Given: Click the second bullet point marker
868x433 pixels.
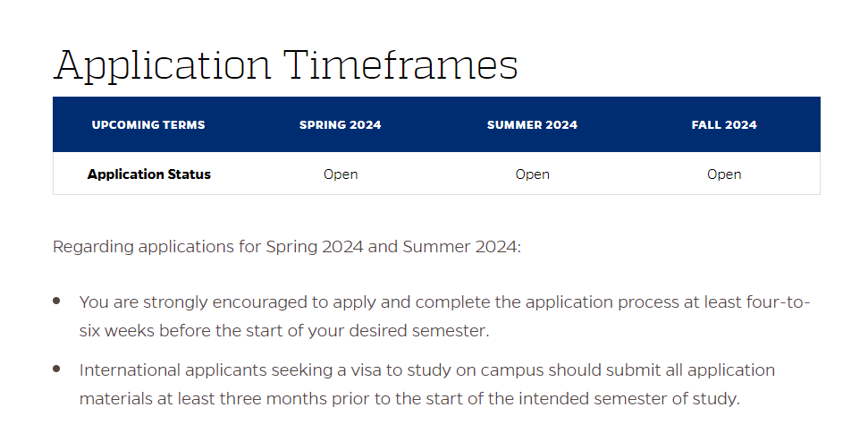Looking at the screenshot, I should coord(56,369).
